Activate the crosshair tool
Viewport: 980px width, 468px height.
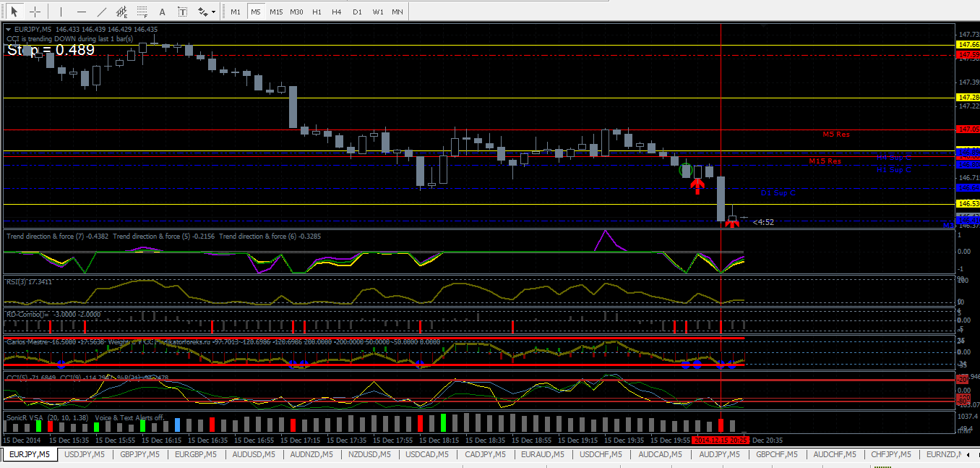point(35,12)
